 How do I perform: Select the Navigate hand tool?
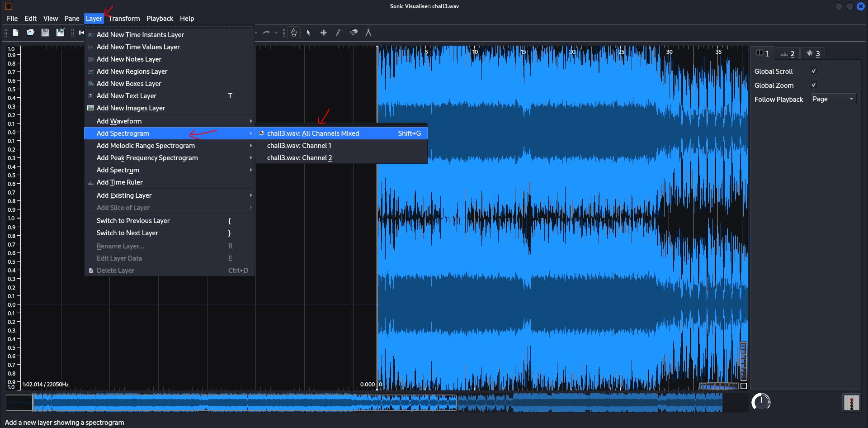click(x=294, y=33)
